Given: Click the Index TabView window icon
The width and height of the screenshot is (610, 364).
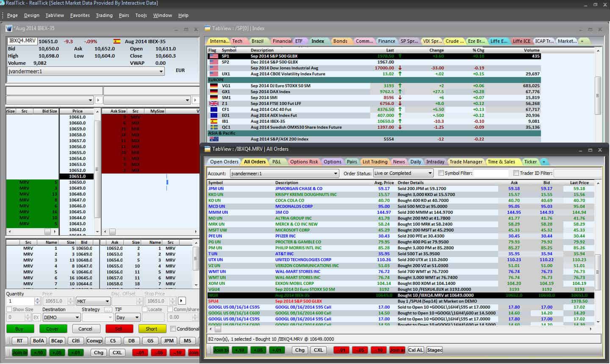Looking at the screenshot, I should [208, 28].
